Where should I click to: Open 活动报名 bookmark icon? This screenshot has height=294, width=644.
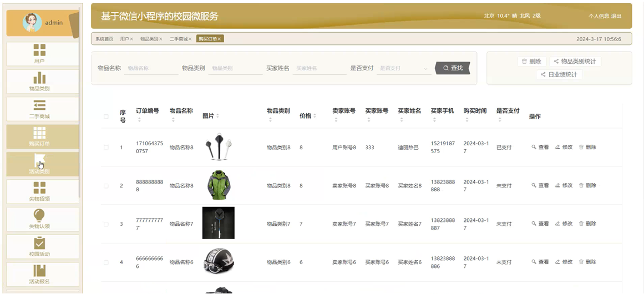click(x=39, y=270)
